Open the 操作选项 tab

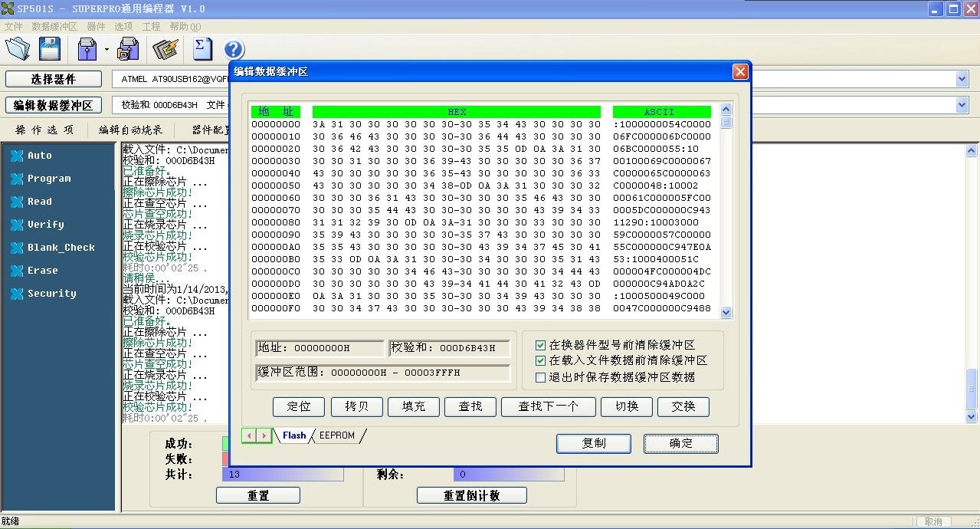[44, 130]
